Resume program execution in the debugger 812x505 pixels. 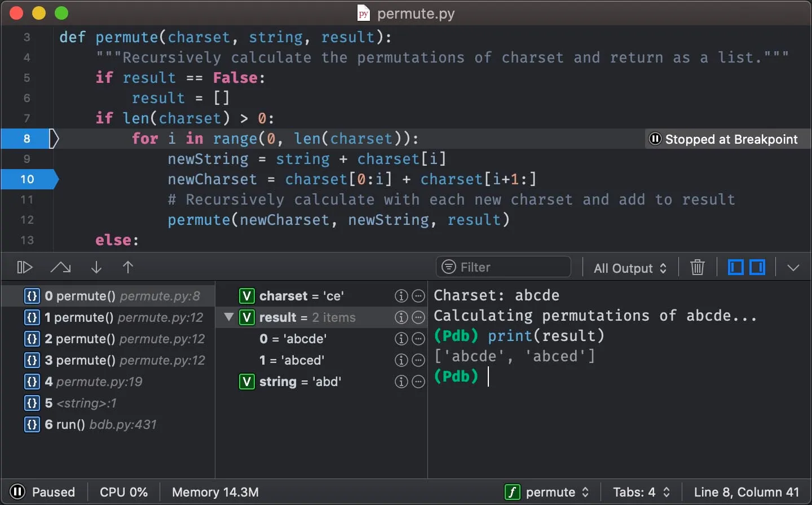tap(24, 267)
